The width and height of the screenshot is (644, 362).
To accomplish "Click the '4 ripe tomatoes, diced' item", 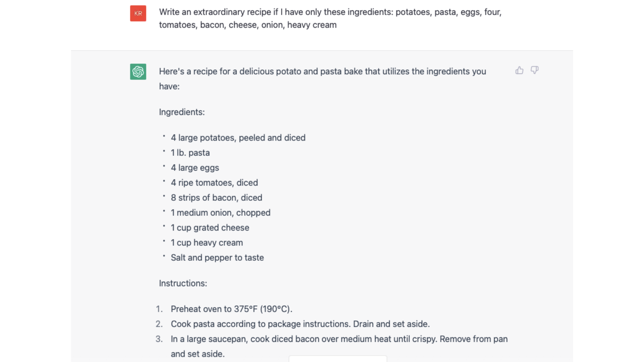I will coord(214,183).
